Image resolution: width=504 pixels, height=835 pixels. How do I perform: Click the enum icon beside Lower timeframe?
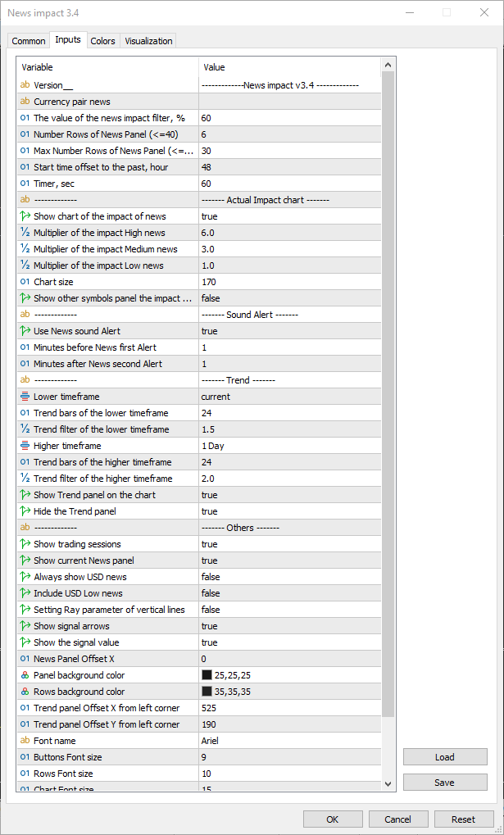coord(25,397)
